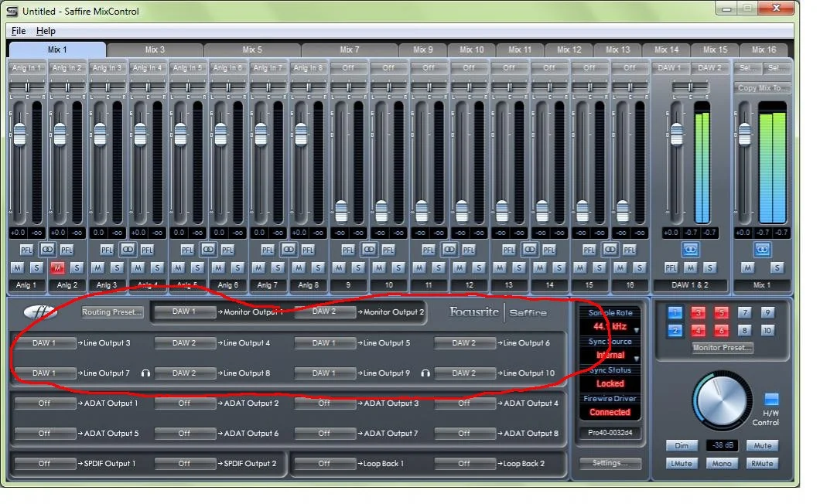Toggle the blue stereo link on Mix 1 master strip
820x504 pixels.
763,250
